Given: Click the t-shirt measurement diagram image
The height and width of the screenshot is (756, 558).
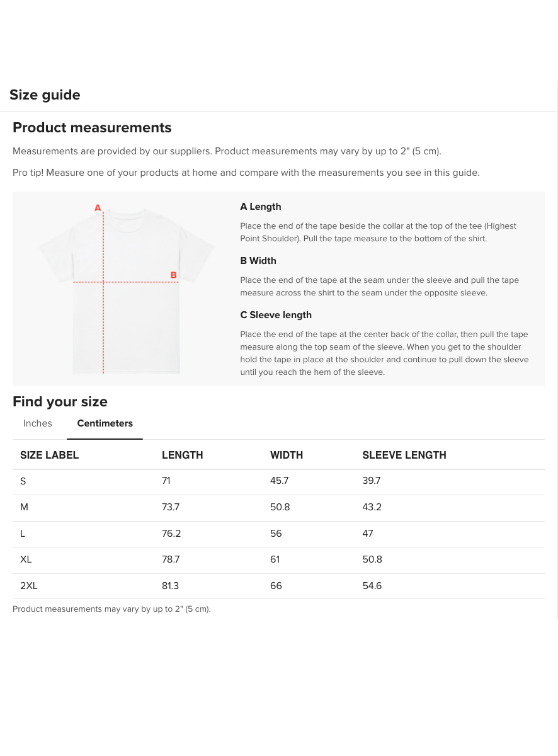Looking at the screenshot, I should (126, 290).
